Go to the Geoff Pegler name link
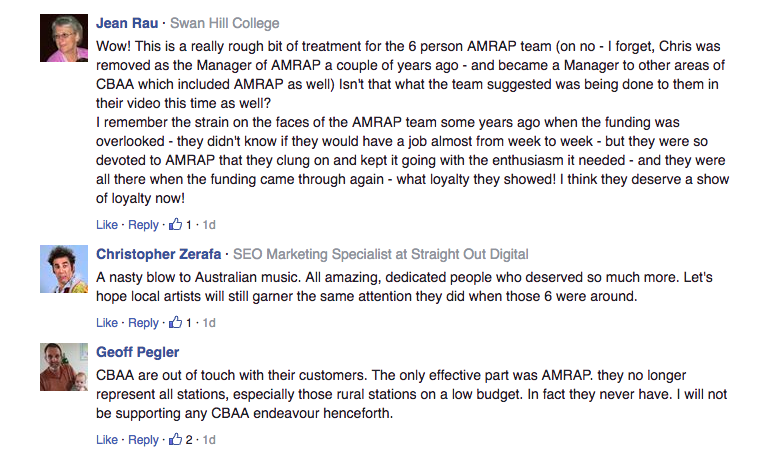 [138, 352]
